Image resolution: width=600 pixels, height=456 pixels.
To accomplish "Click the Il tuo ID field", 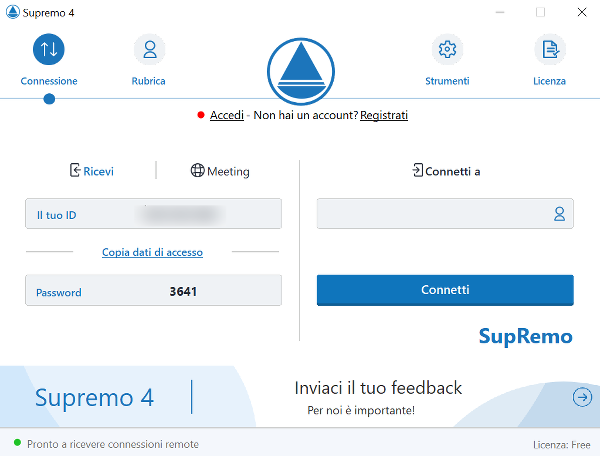I will (153, 213).
